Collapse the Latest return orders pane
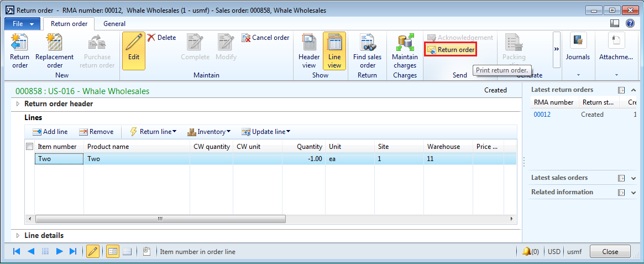 633,90
